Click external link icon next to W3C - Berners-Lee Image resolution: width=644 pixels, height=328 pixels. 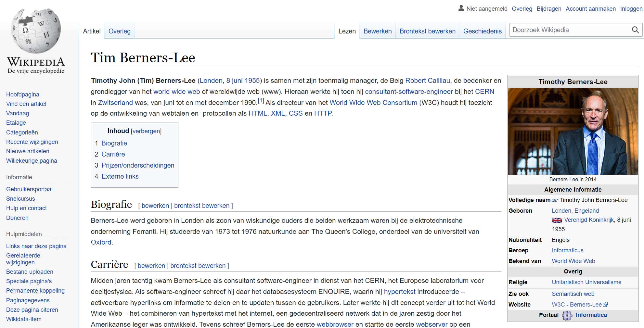(x=605, y=305)
